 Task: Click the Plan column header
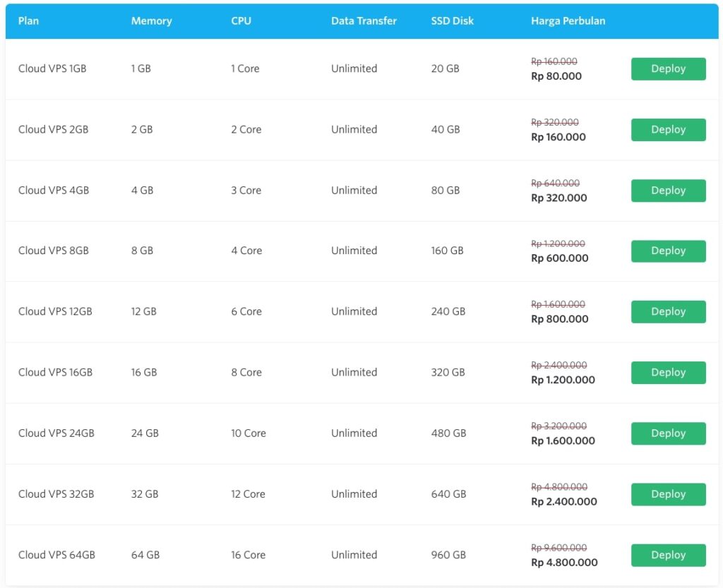click(28, 21)
